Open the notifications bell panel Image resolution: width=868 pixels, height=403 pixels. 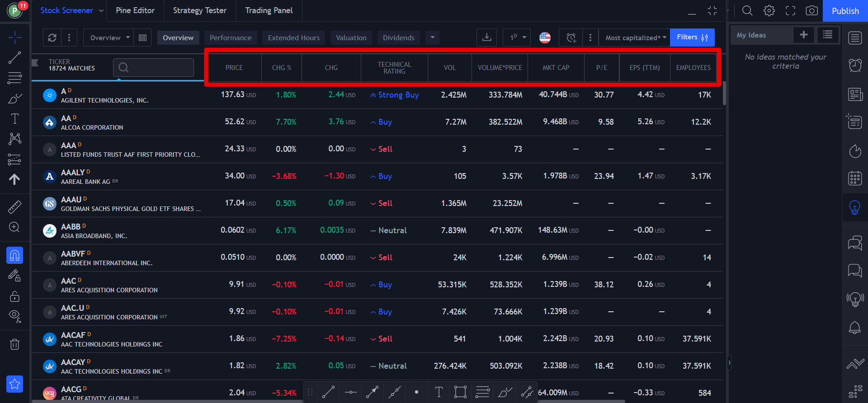pyautogui.click(x=855, y=327)
